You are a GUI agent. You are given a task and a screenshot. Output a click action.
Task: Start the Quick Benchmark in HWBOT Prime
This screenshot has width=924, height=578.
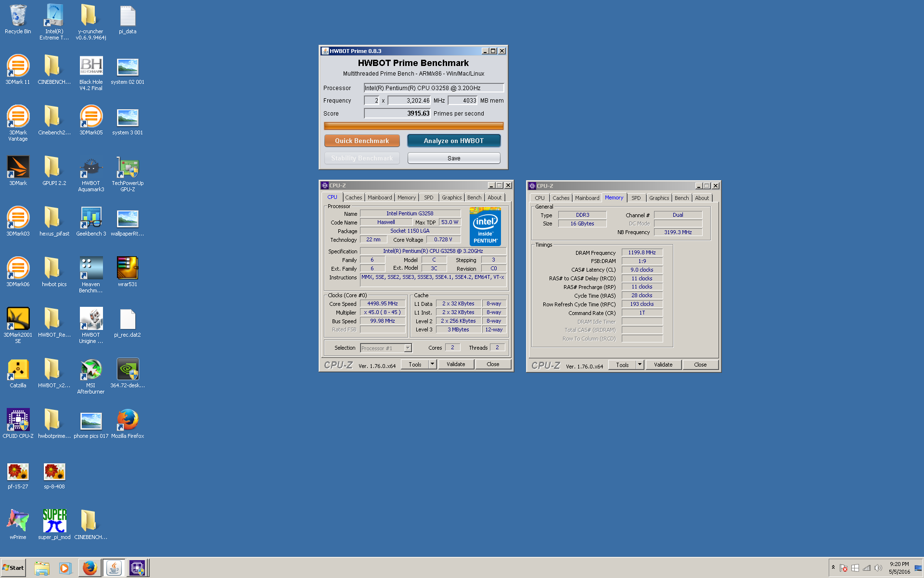tap(362, 141)
